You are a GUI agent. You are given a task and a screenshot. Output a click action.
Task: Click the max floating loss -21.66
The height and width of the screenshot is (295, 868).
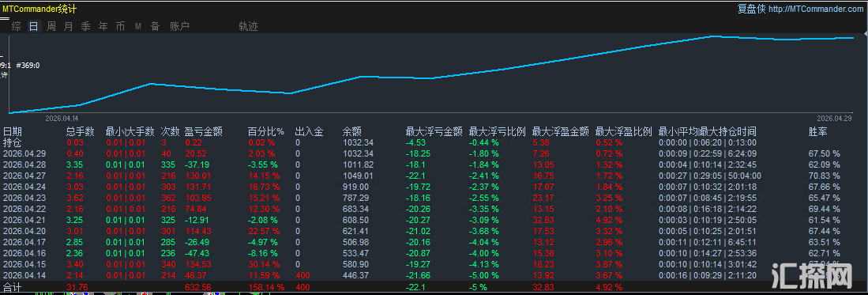pyautogui.click(x=418, y=275)
